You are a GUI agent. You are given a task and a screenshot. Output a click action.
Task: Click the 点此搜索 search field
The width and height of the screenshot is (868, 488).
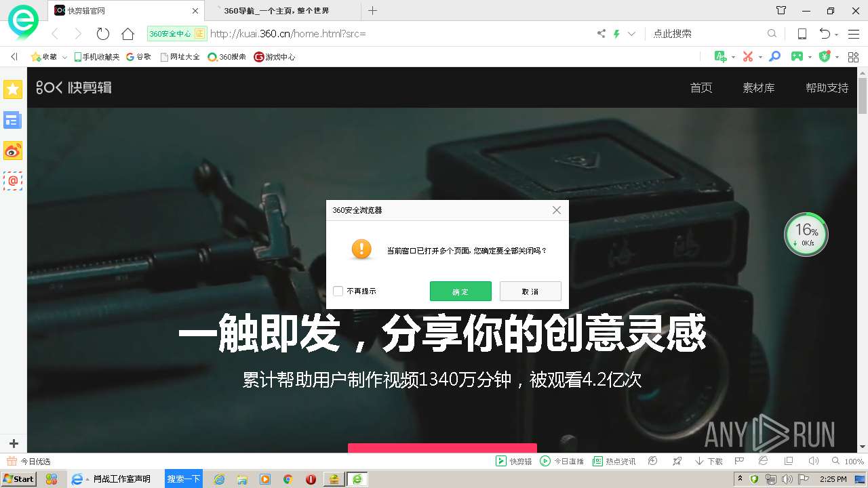(x=707, y=33)
